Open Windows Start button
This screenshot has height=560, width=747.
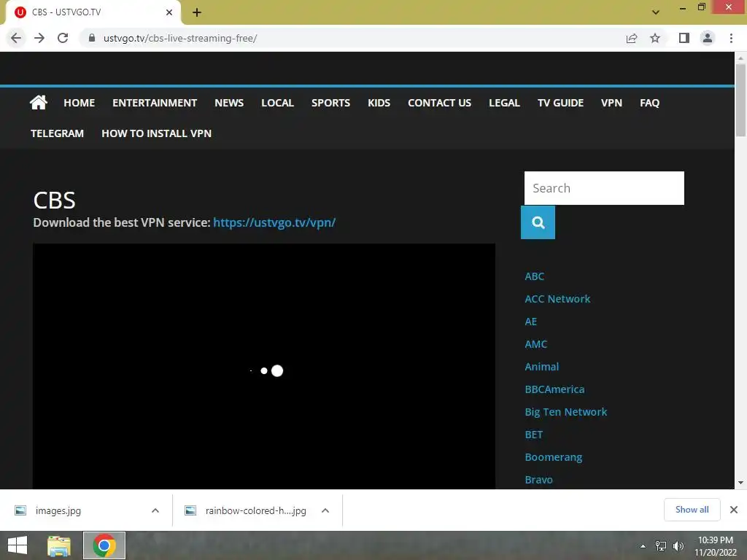(18, 545)
